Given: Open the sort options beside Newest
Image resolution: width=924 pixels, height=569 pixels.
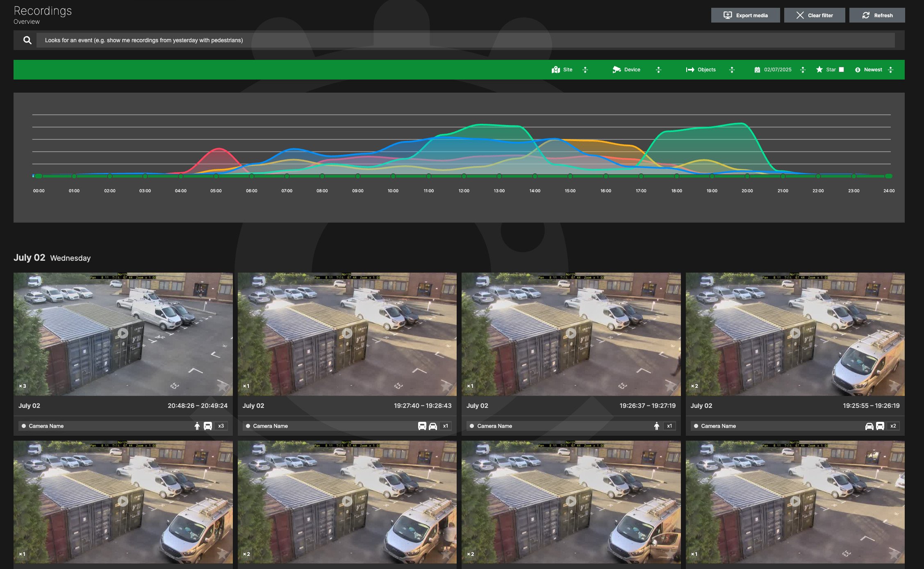Looking at the screenshot, I should [x=890, y=70].
